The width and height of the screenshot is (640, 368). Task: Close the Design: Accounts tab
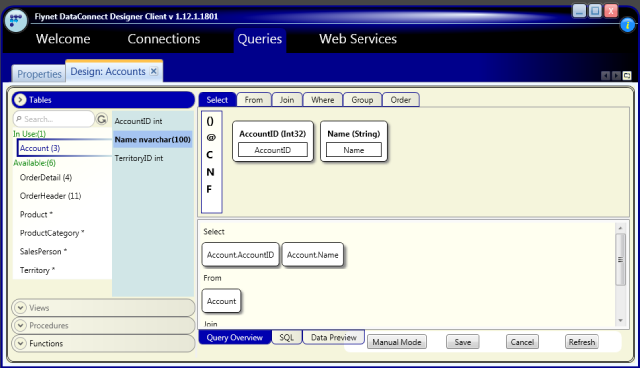tap(153, 71)
